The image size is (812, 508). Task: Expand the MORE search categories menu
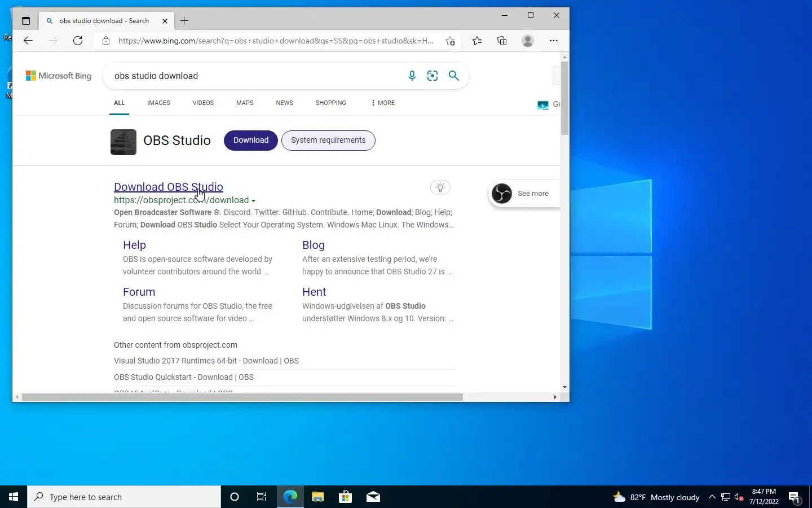(x=383, y=103)
